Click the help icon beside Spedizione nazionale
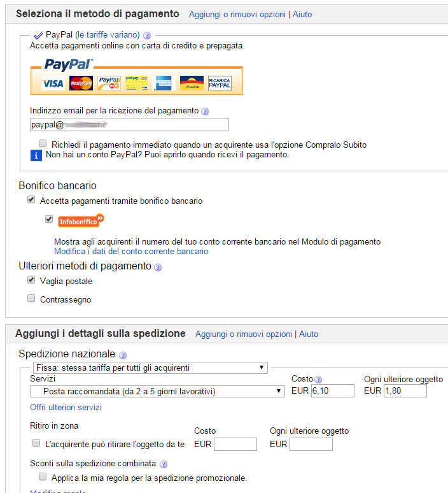448x493 pixels. (x=123, y=355)
